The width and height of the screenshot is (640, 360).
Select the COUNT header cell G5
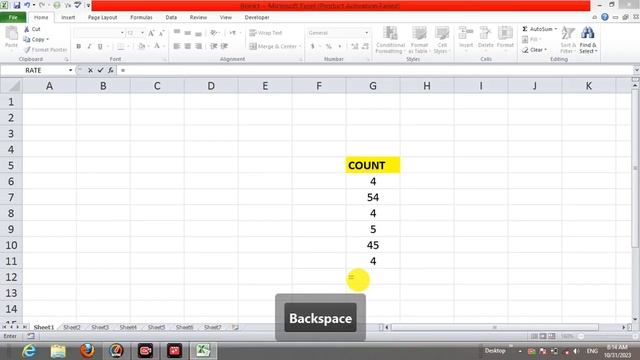(373, 165)
